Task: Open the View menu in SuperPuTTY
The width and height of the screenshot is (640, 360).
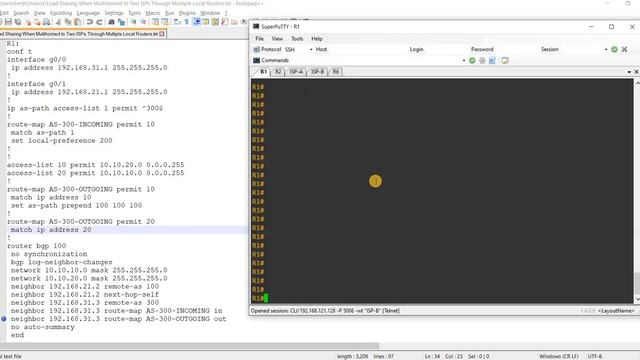Action: 277,39
